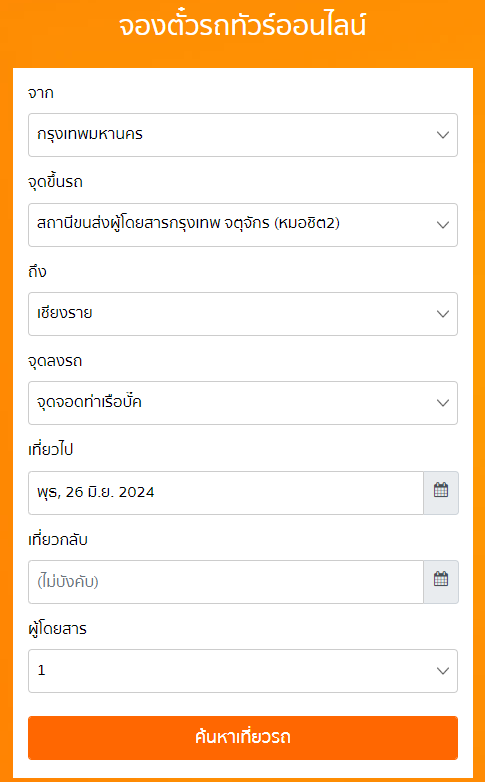Image resolution: width=485 pixels, height=782 pixels.
Task: Click chevron arrow on กรุงเทพมหานคร dropdown
Action: click(x=443, y=135)
